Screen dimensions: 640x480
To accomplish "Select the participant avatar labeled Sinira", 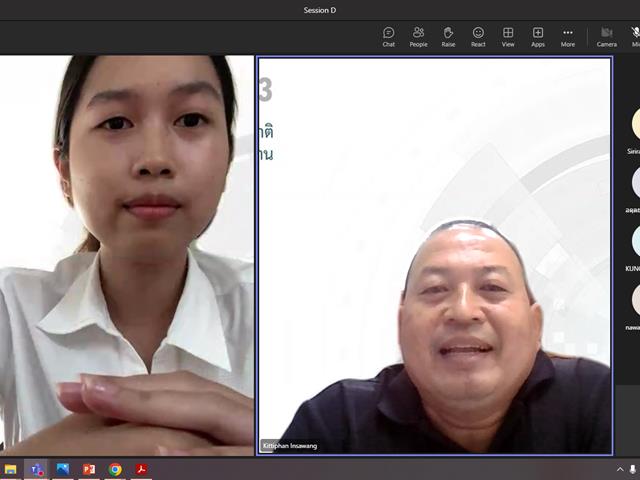I will tap(636, 124).
